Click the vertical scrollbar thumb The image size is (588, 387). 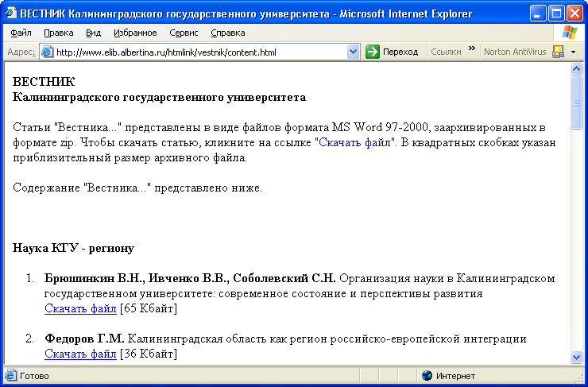[576, 103]
